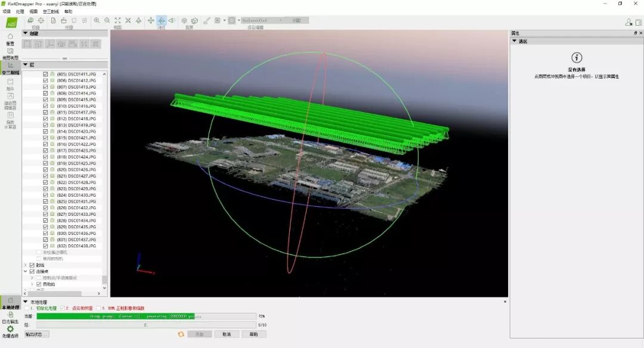Click the Pix4D green logo icon

11,23
